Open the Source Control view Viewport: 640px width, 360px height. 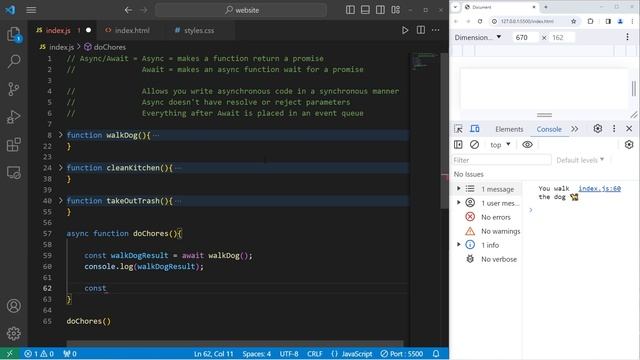[x=13, y=89]
